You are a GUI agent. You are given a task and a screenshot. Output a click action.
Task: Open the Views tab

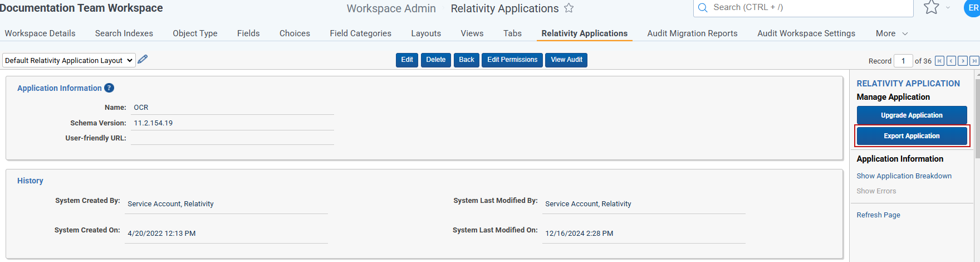click(472, 33)
